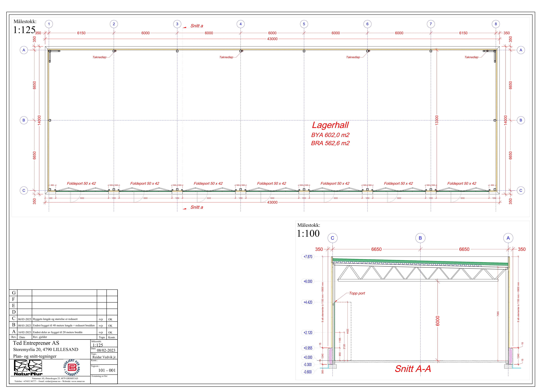Click the Telefon and email contact line
555x392 pixels.
pyautogui.click(x=50, y=381)
